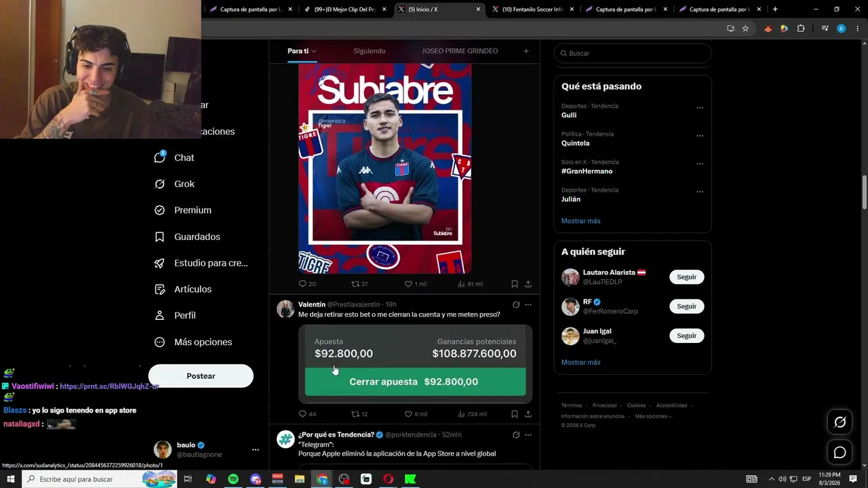Like Valentín's bet post
The height and width of the screenshot is (488, 868).
coord(408,414)
